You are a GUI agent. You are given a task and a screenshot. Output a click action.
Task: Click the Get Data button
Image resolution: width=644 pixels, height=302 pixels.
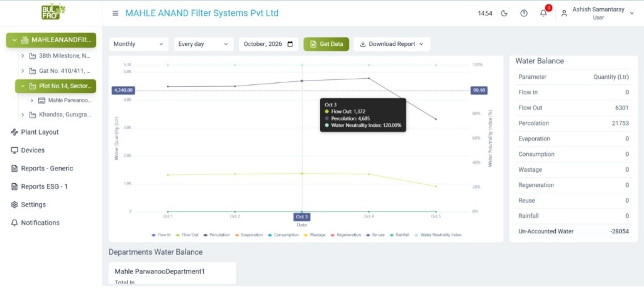tap(326, 44)
